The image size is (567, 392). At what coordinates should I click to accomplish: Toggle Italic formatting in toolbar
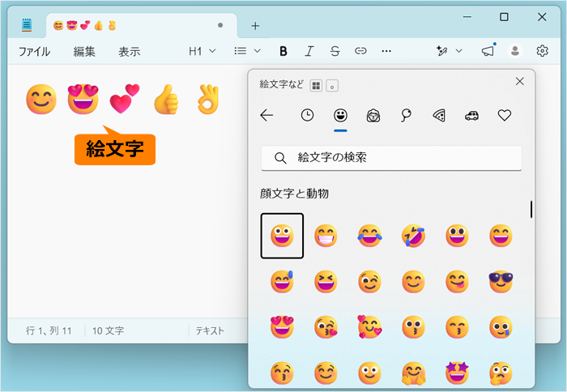point(309,51)
